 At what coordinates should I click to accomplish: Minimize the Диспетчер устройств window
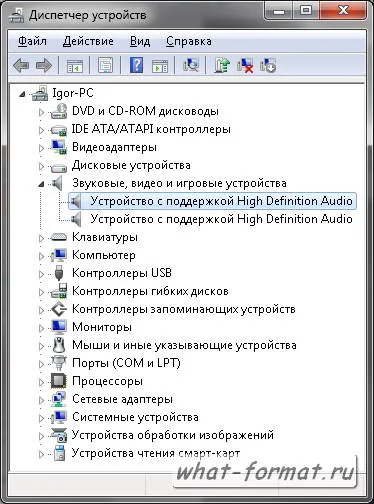click(279, 11)
